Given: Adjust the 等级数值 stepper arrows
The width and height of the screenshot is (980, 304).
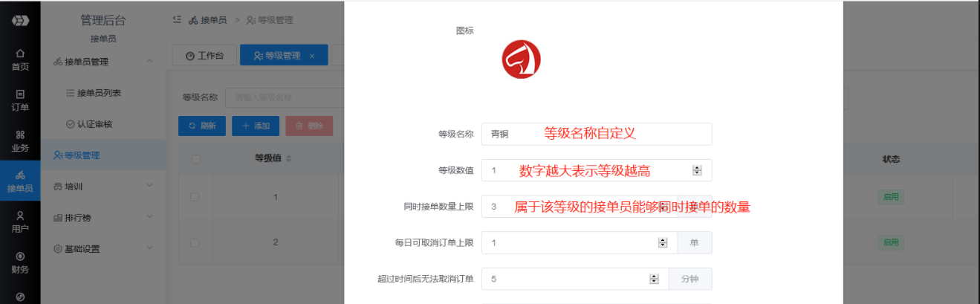Looking at the screenshot, I should tap(697, 170).
